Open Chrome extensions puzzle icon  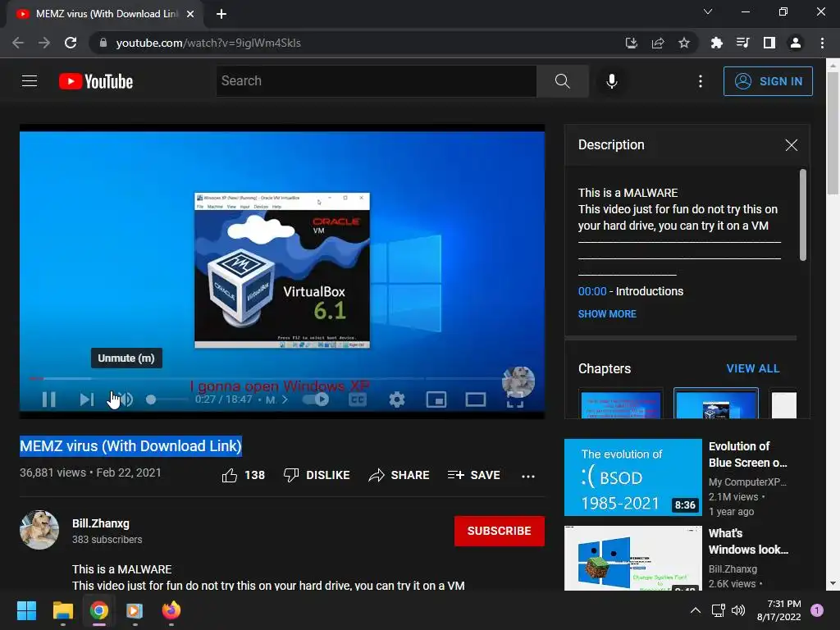716,43
